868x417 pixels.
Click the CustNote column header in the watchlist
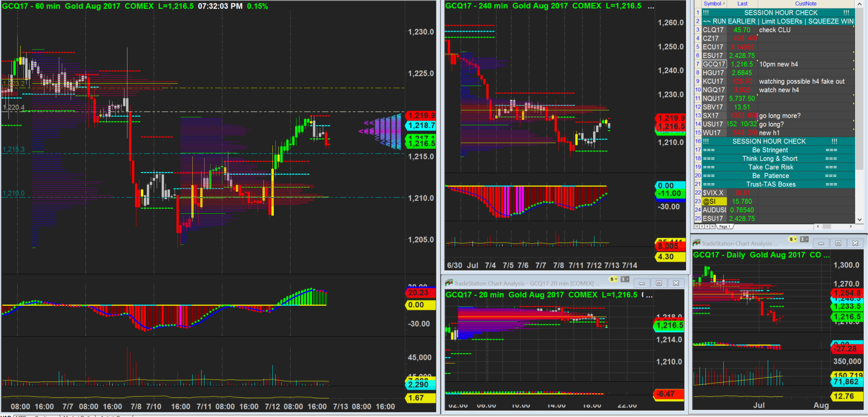806,4
